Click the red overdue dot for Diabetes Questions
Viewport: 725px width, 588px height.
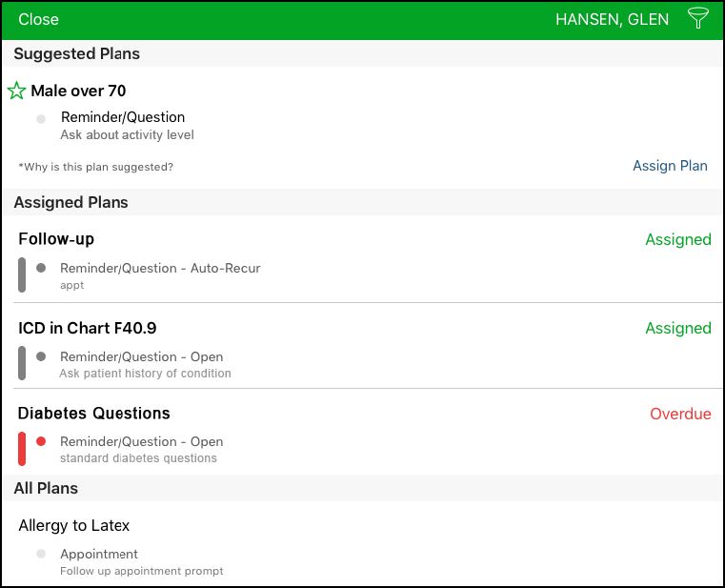coord(41,441)
